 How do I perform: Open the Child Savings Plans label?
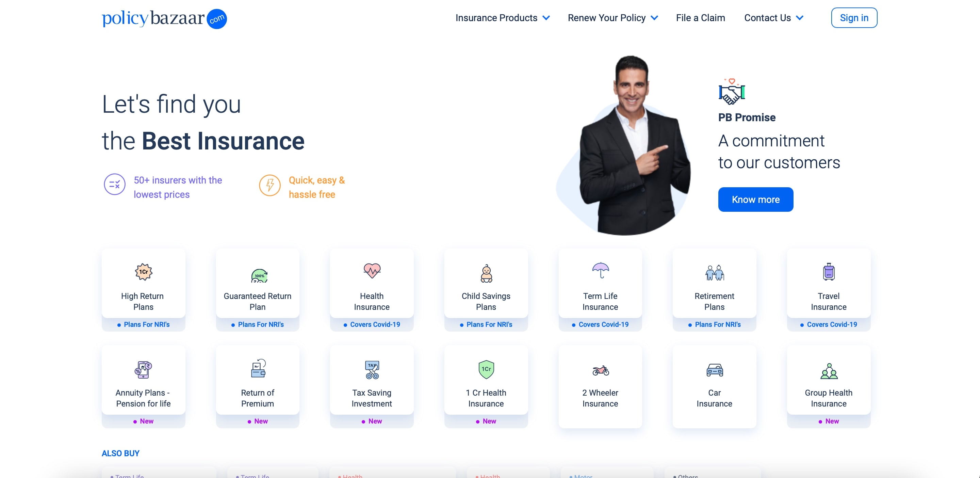(486, 301)
